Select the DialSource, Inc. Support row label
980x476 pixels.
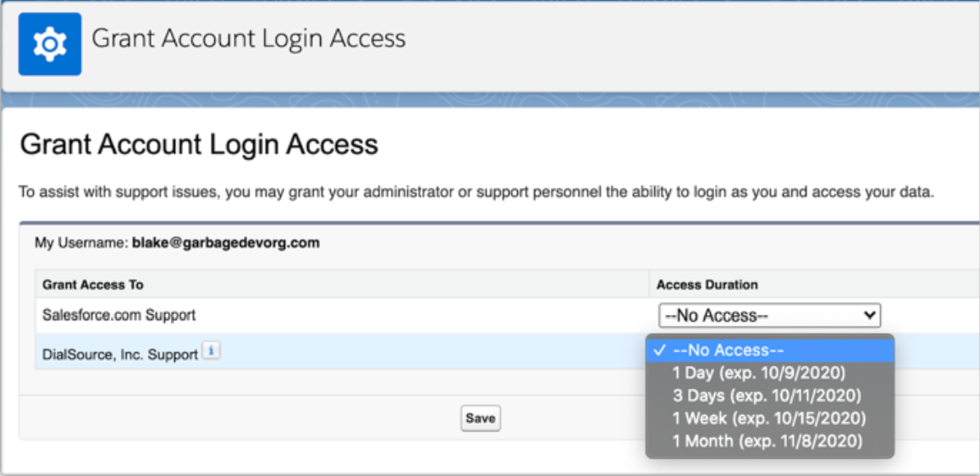point(120,355)
